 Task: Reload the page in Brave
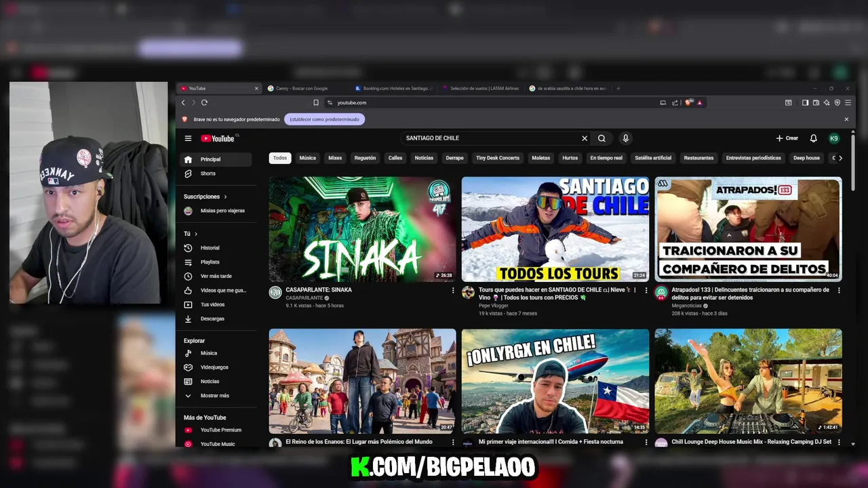[204, 102]
